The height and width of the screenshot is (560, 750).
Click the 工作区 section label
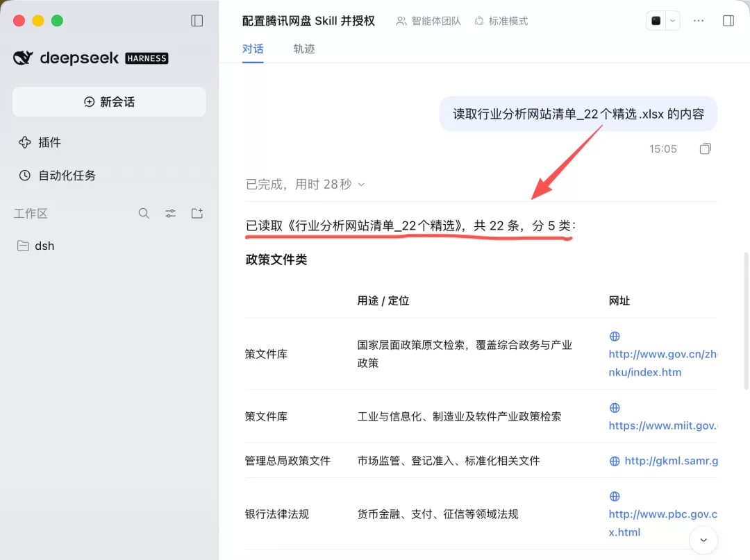[31, 213]
